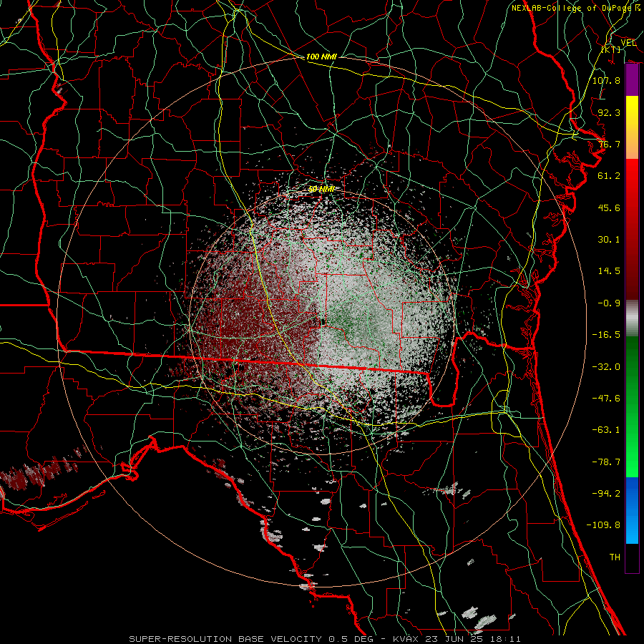644x644 pixels.
Task: Click the [KT] units label
Action: (x=611, y=49)
